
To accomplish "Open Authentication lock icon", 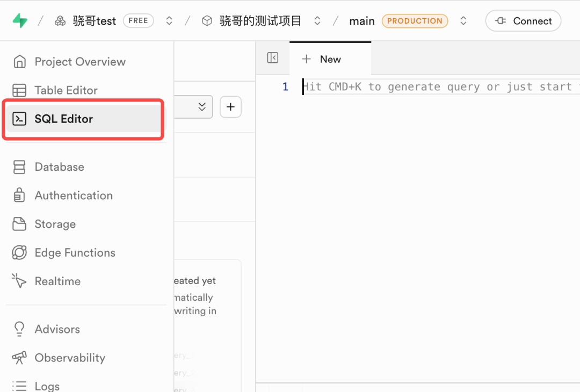I will click(19, 195).
